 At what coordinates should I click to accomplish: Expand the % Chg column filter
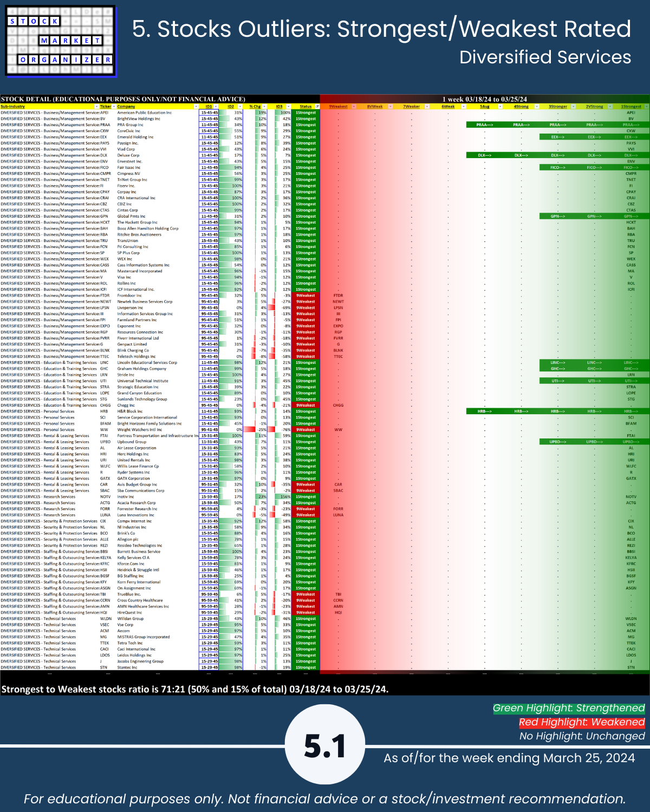click(264, 107)
